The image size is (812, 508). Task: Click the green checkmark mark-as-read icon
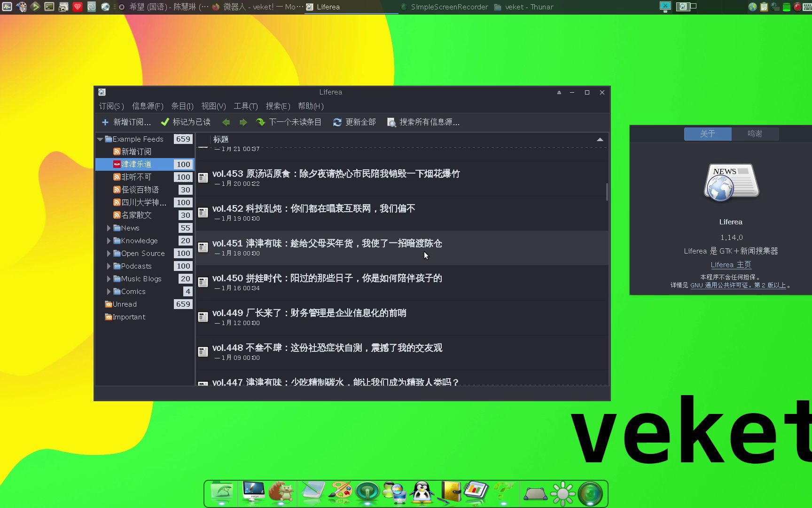tap(165, 122)
